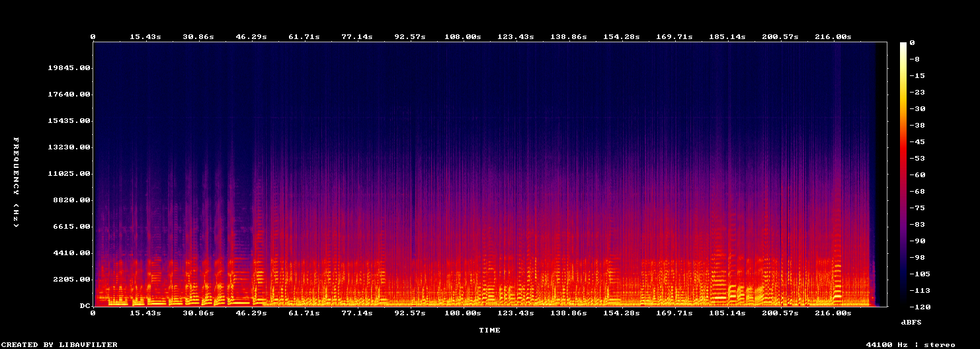
Task: Click 61.71s on the top time axis
Action: pyautogui.click(x=304, y=36)
